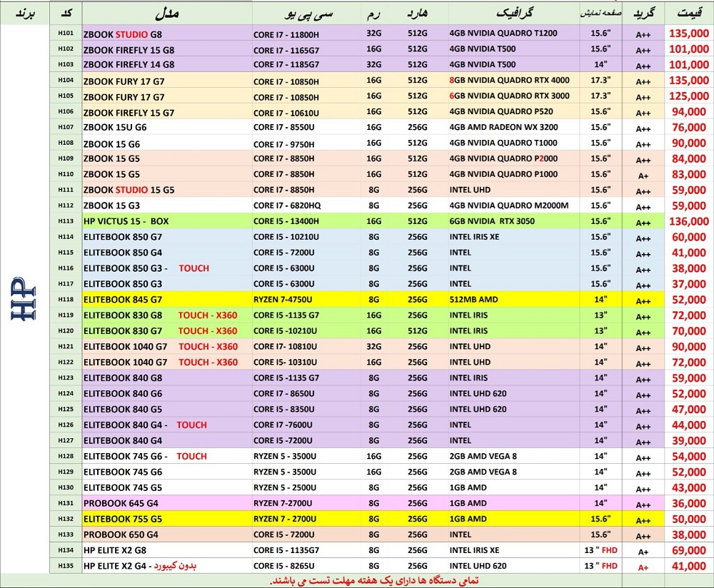714x588 pixels.
Task: Click price 54,000 in row H128
Action: (x=689, y=457)
